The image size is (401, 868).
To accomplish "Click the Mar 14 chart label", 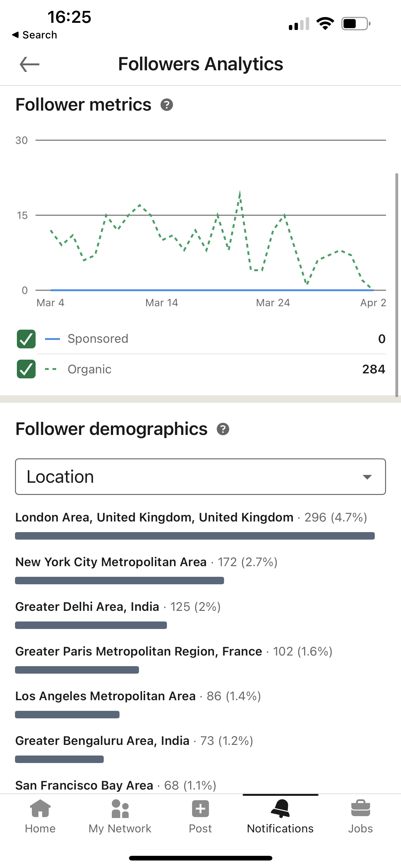I will 161,303.
